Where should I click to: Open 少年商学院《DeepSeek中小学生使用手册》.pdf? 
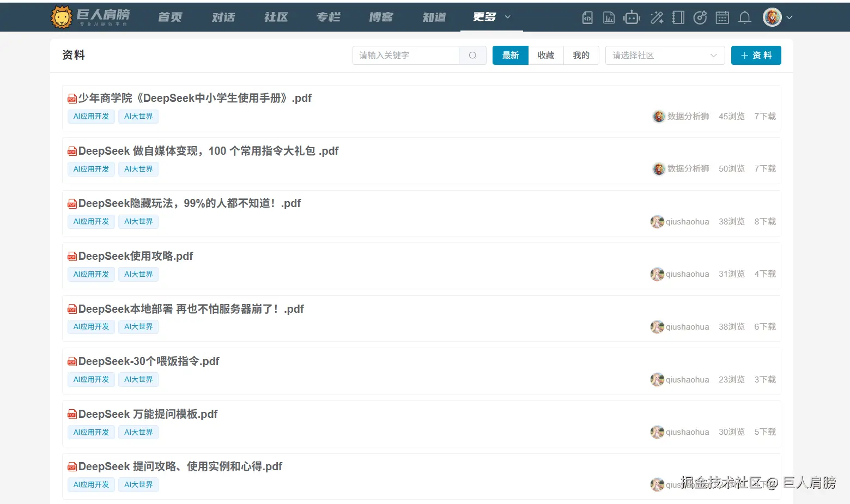coord(195,98)
